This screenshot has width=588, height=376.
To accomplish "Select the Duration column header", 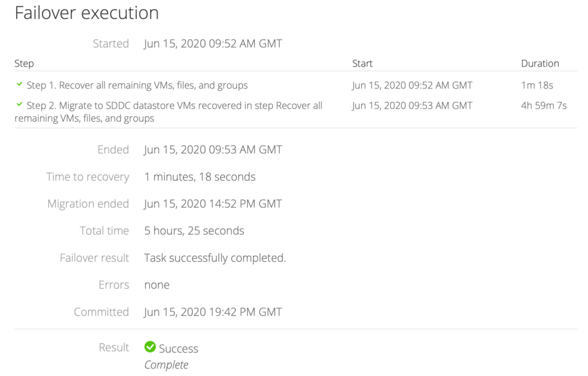I will [x=540, y=63].
